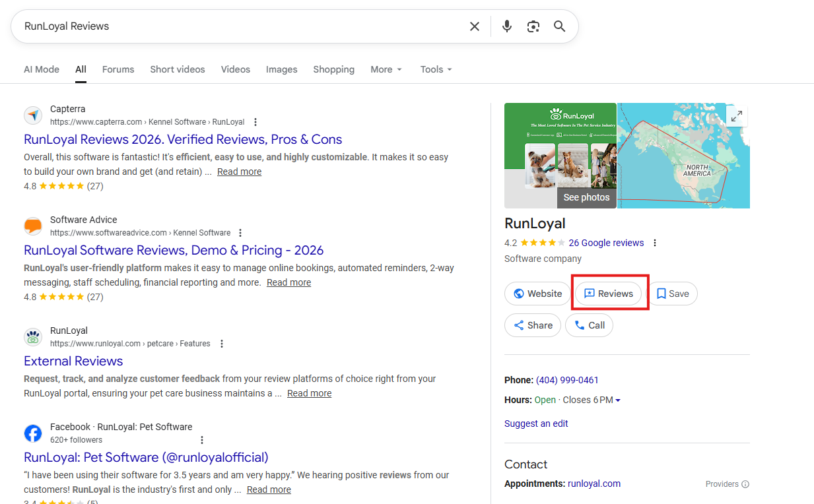
Task: Open the 26 Google reviews link
Action: (x=606, y=243)
